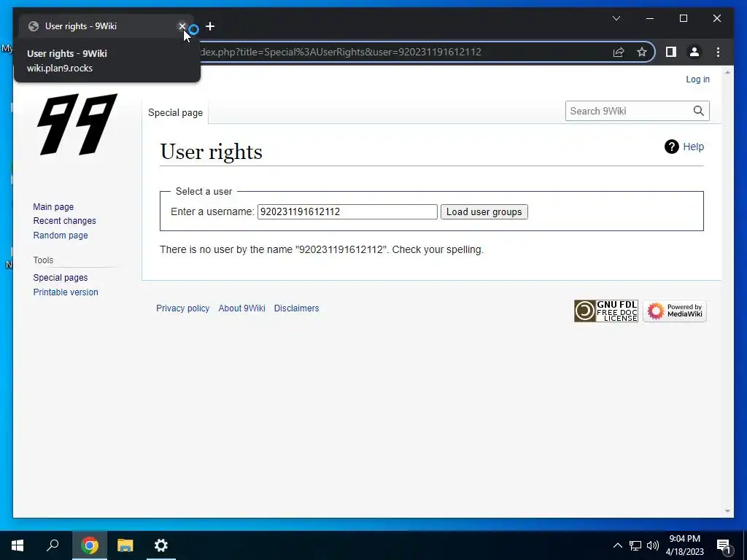Screen dimensions: 747x560
Task: Expand the tab search chevron
Action: pos(616,18)
